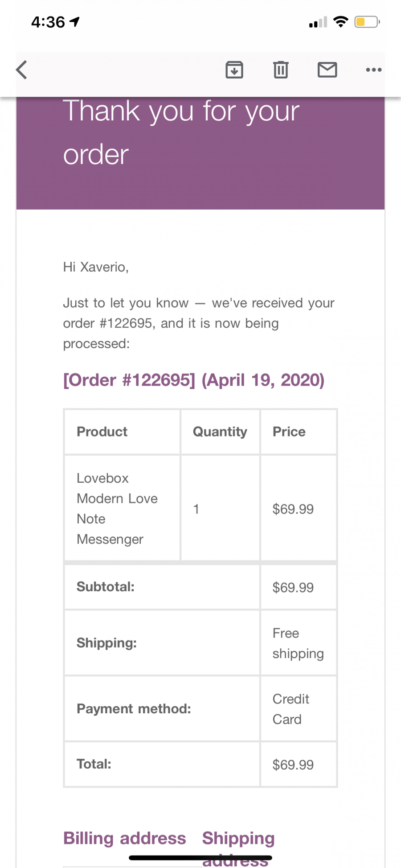401x868 pixels.
Task: Tap the home indicator bar at bottom
Action: click(x=200, y=857)
